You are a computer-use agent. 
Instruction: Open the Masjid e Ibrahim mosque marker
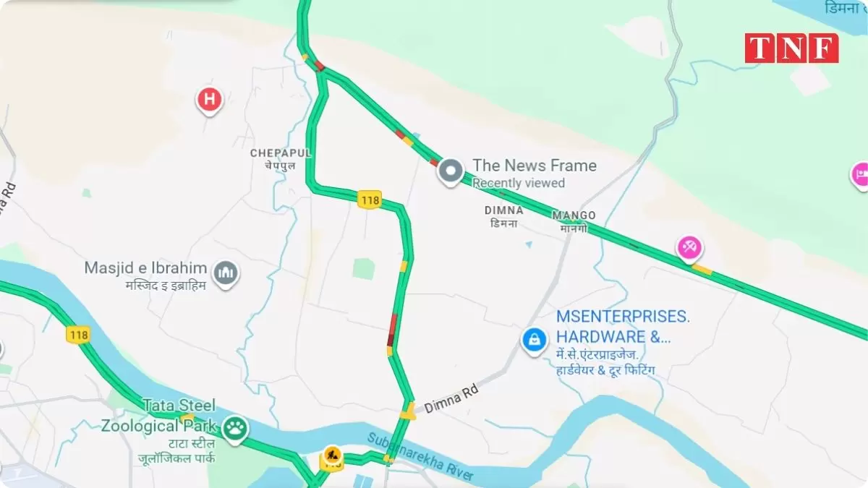(x=227, y=274)
